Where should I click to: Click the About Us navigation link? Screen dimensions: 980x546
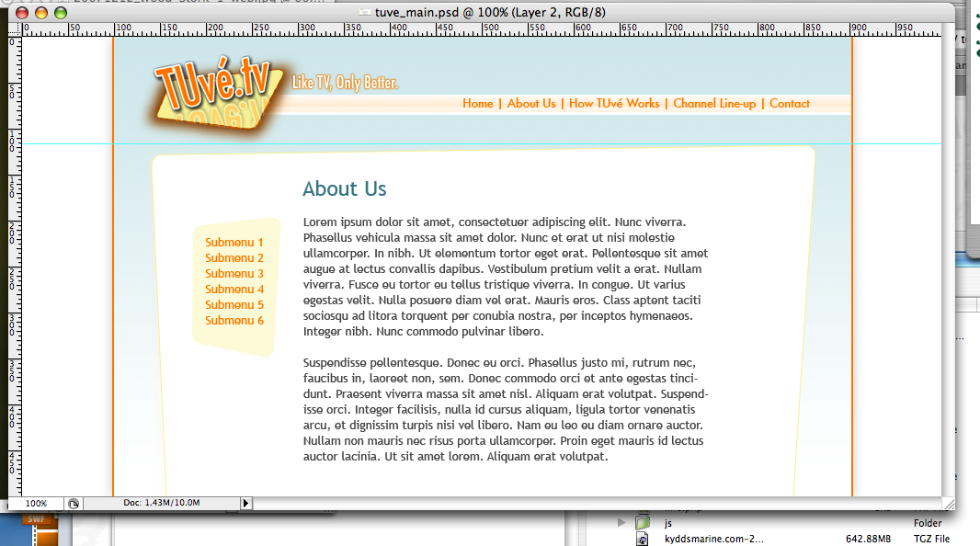531,104
